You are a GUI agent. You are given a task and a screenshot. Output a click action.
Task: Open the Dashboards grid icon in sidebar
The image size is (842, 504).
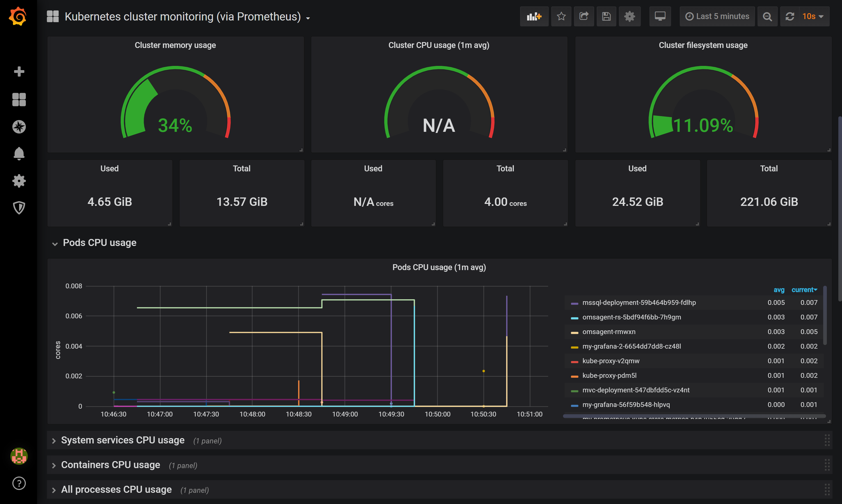(19, 100)
